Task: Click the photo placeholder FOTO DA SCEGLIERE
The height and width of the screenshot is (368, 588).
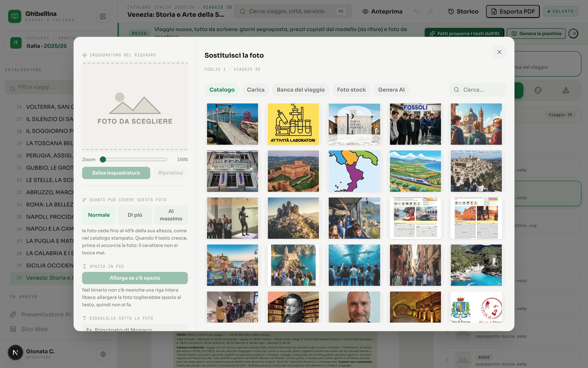Action: click(x=135, y=106)
